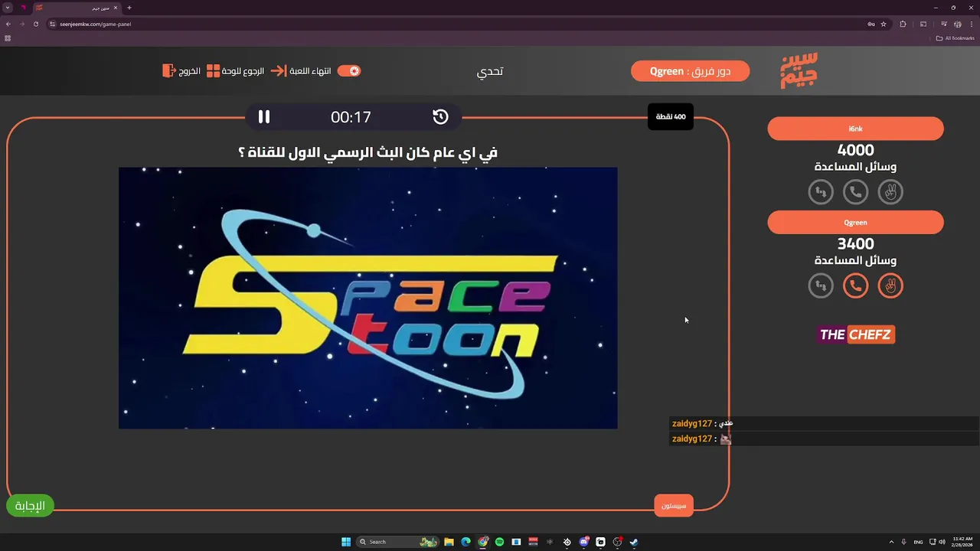Reset the timer with the restart icon
This screenshot has height=551, width=980.
click(x=440, y=116)
